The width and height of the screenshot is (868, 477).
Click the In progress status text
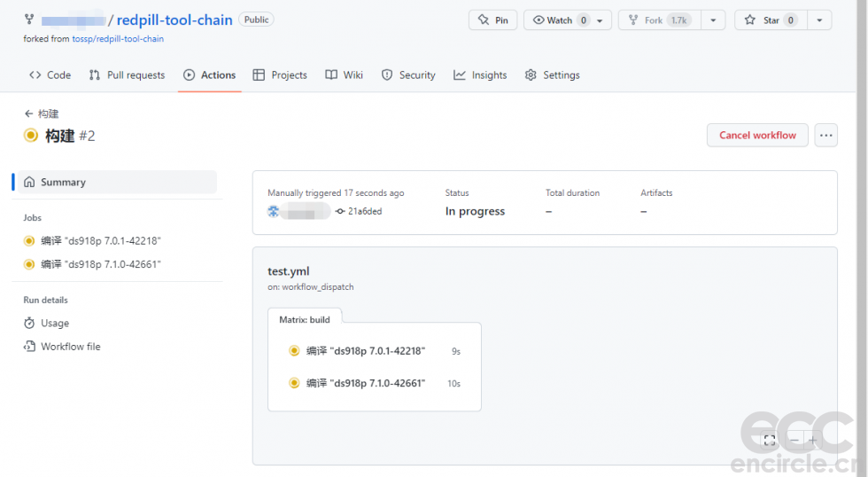[475, 211]
